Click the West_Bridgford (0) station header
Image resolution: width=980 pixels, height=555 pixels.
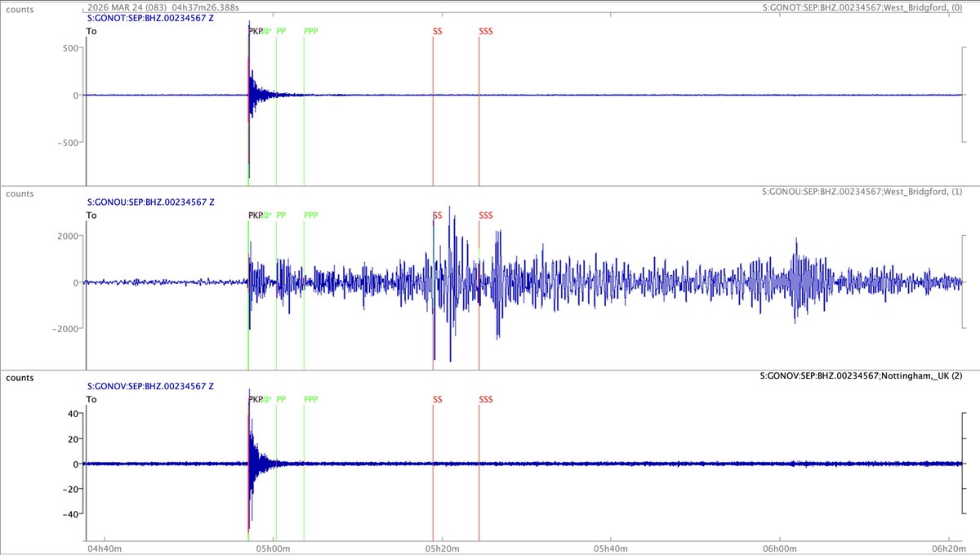[x=862, y=7]
